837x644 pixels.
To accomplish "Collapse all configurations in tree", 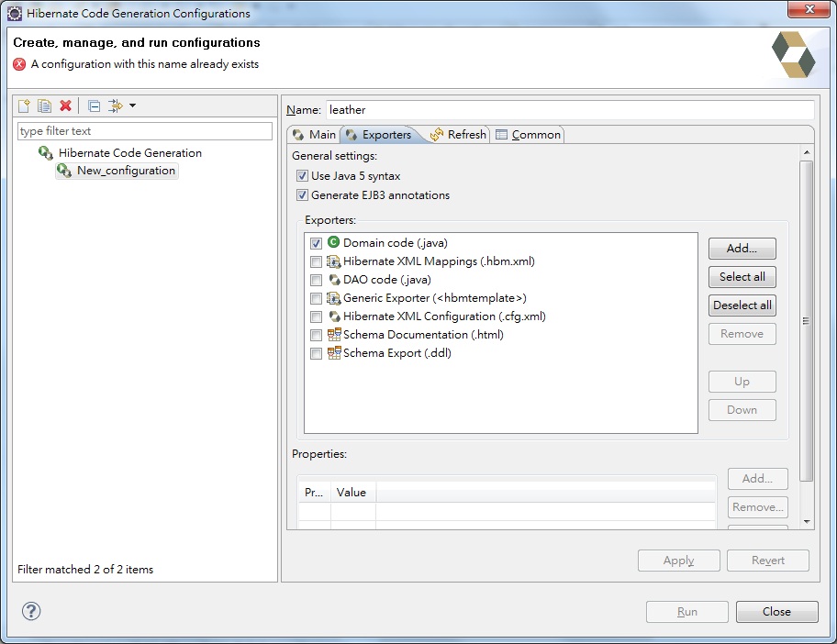I will click(94, 105).
